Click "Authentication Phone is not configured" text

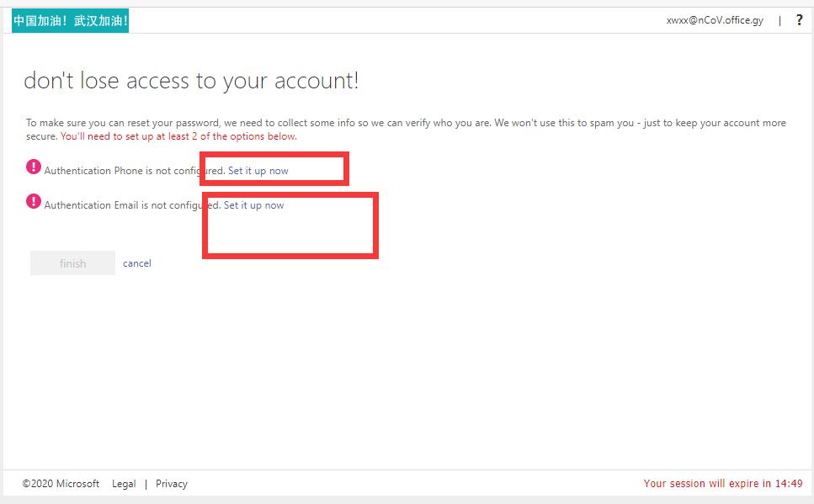(126, 171)
